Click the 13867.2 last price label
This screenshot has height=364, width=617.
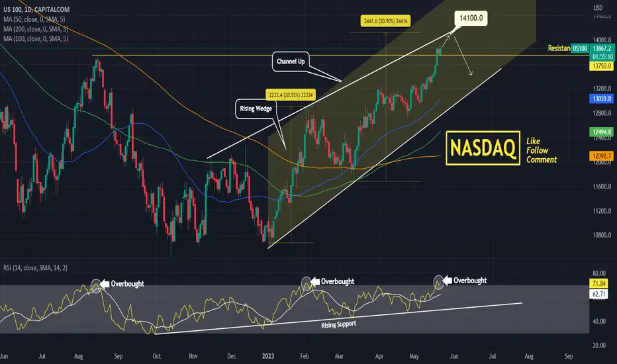[602, 48]
